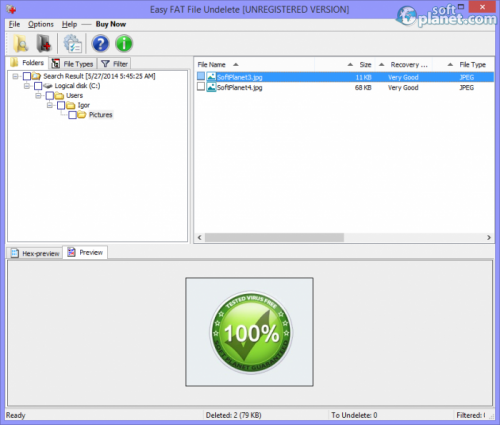
Task: Tick the Users folder checkbox
Action: point(50,96)
